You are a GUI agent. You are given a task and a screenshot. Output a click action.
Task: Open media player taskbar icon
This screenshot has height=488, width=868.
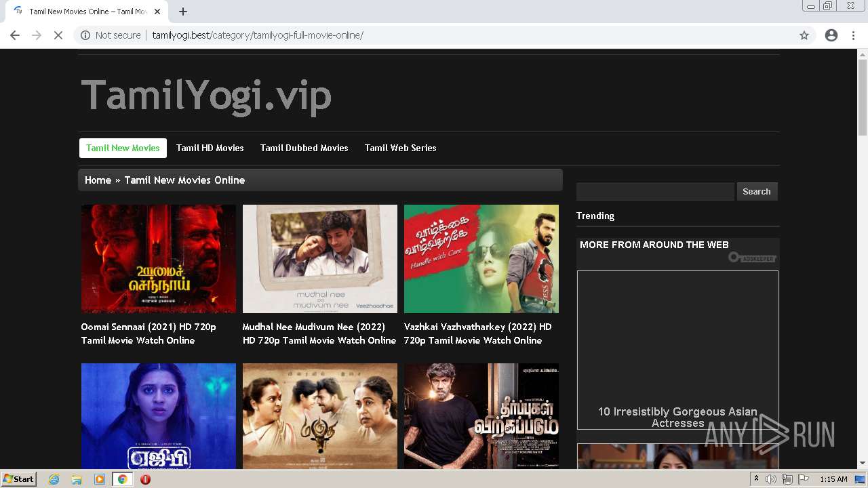pyautogui.click(x=100, y=479)
